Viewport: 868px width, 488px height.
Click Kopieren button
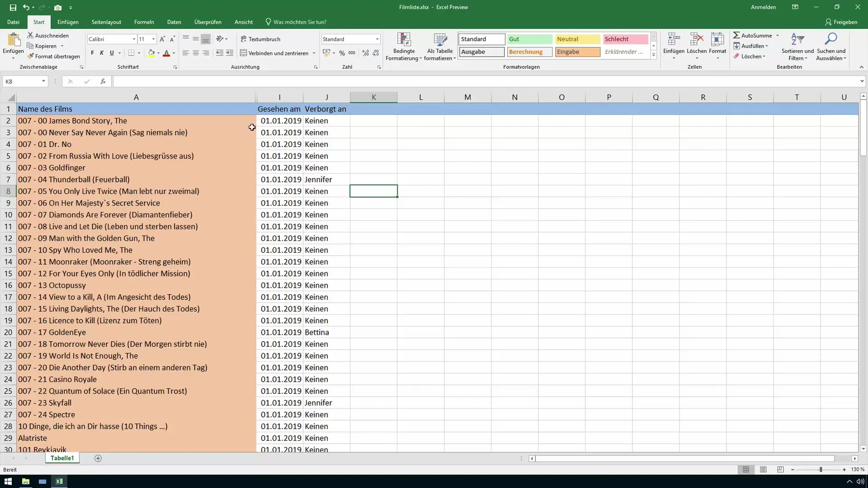coord(42,46)
